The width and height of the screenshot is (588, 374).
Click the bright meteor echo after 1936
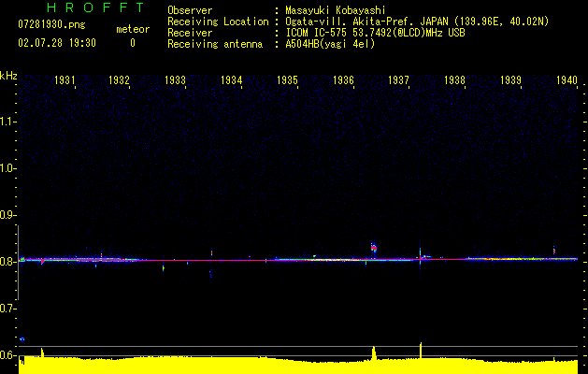(374, 248)
